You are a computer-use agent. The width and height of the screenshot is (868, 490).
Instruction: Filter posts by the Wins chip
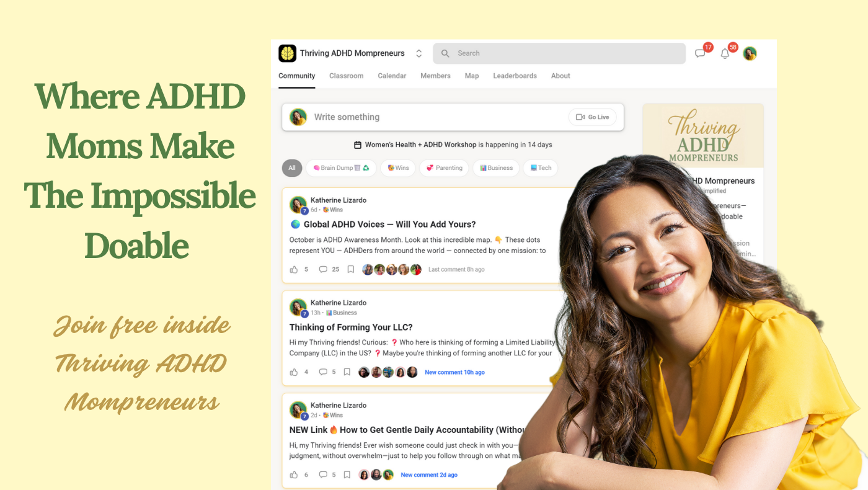click(x=398, y=168)
